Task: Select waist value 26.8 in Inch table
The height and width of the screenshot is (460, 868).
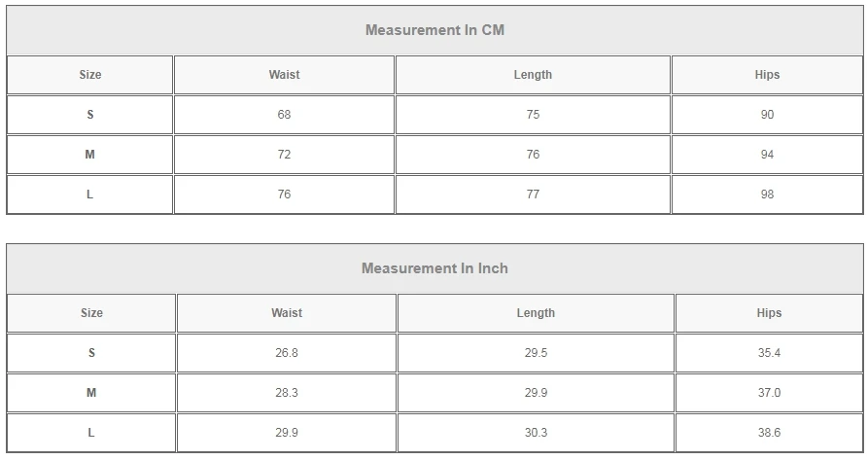Action: (x=287, y=353)
